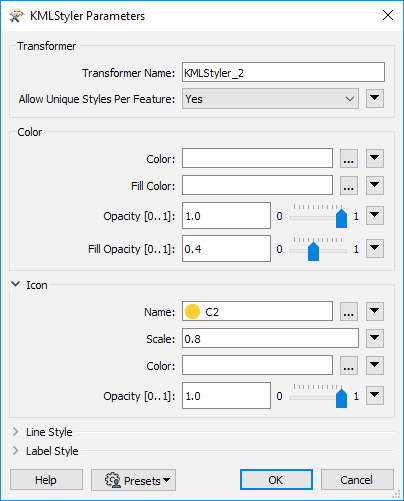Open the Help button
This screenshot has height=501, width=404.
pos(46,480)
